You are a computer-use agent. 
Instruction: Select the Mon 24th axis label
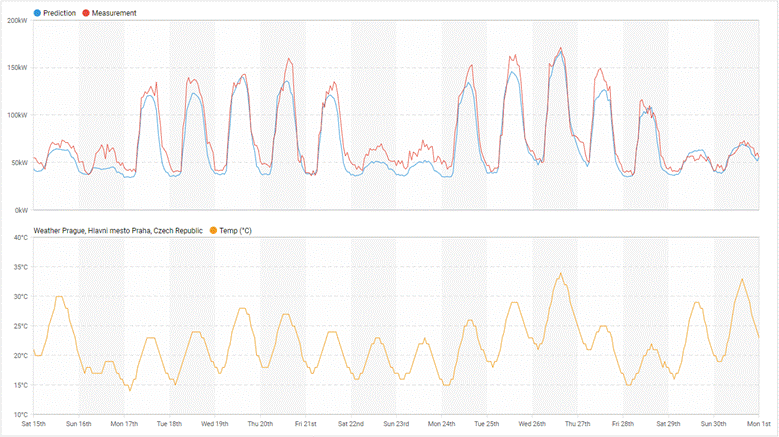(x=442, y=424)
